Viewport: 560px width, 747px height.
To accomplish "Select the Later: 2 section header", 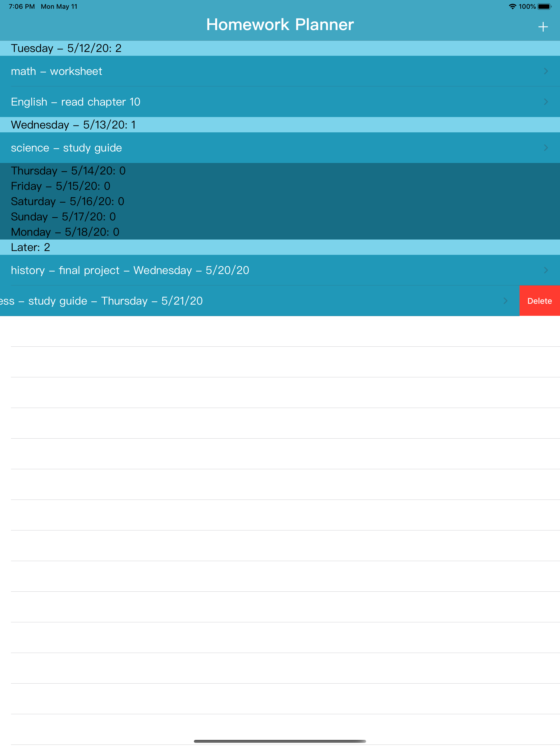I will (280, 247).
